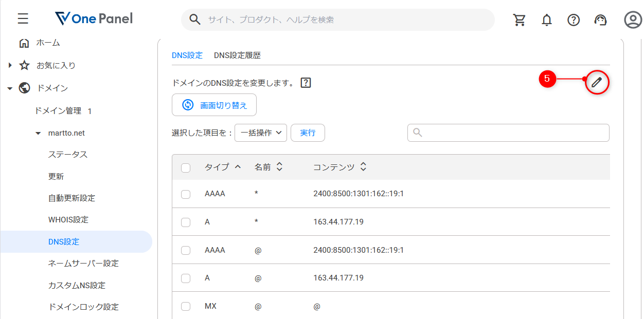Click the domain globe icon
Viewport: 644px width, 319px height.
click(24, 88)
